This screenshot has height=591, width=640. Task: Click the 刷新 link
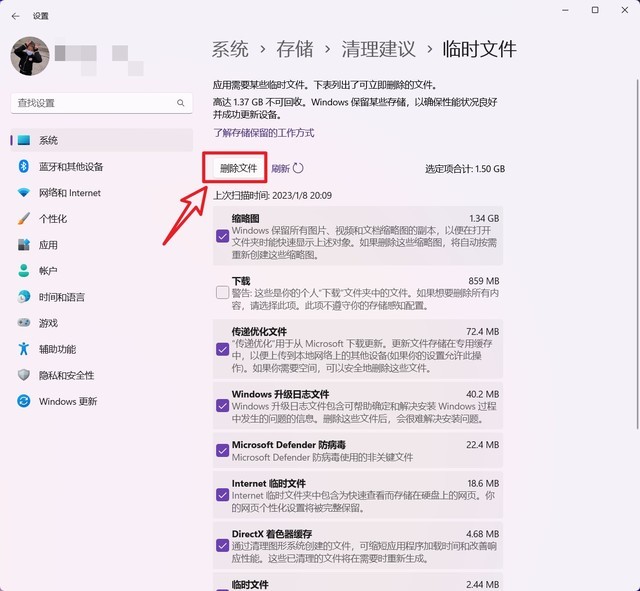pos(280,169)
